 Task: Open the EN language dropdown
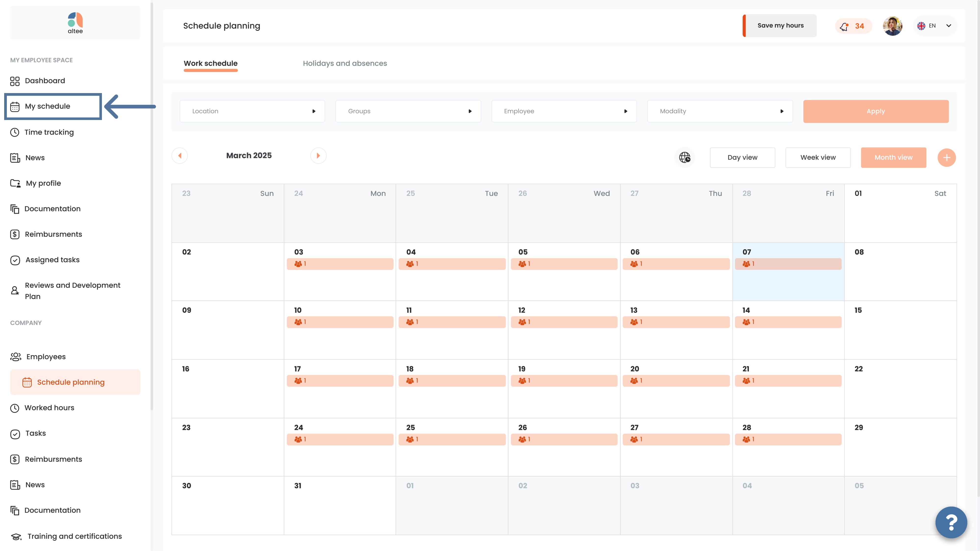934,26
